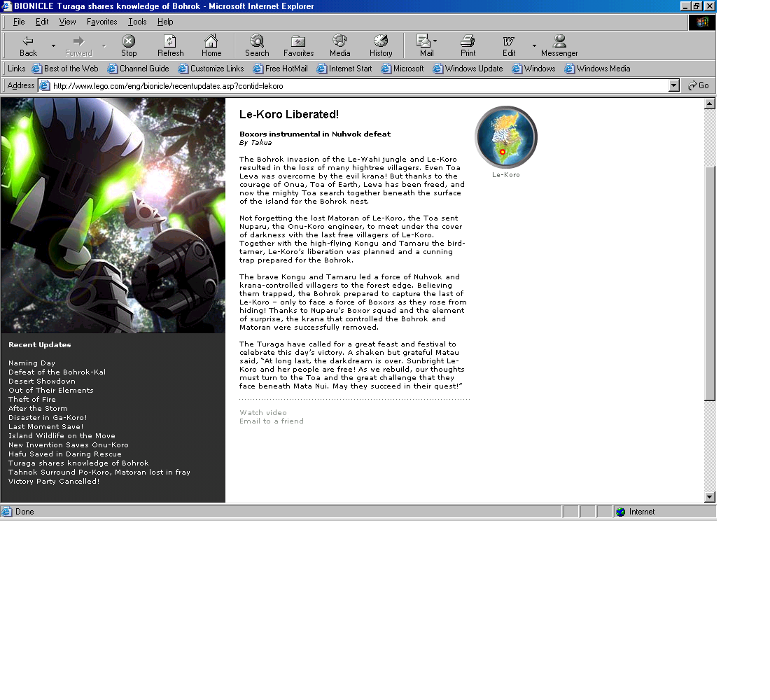Open the Tools menu
Image resolution: width=770 pixels, height=700 pixels.
click(137, 22)
